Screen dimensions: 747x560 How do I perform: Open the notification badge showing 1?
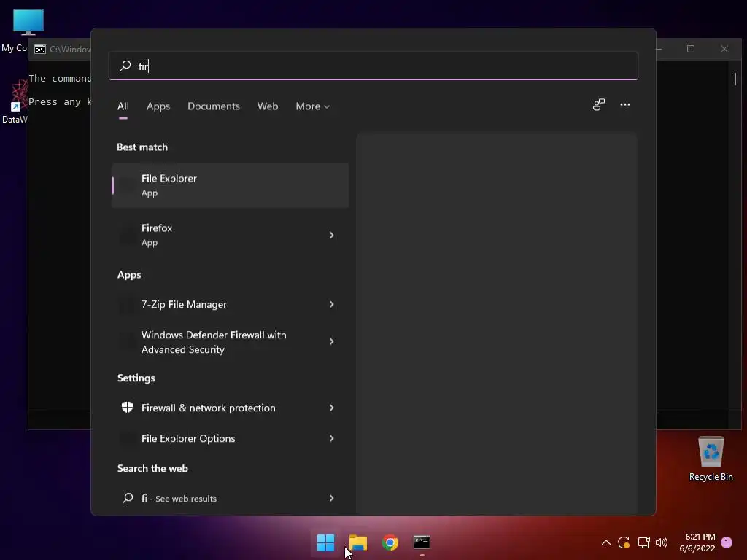[x=727, y=542]
